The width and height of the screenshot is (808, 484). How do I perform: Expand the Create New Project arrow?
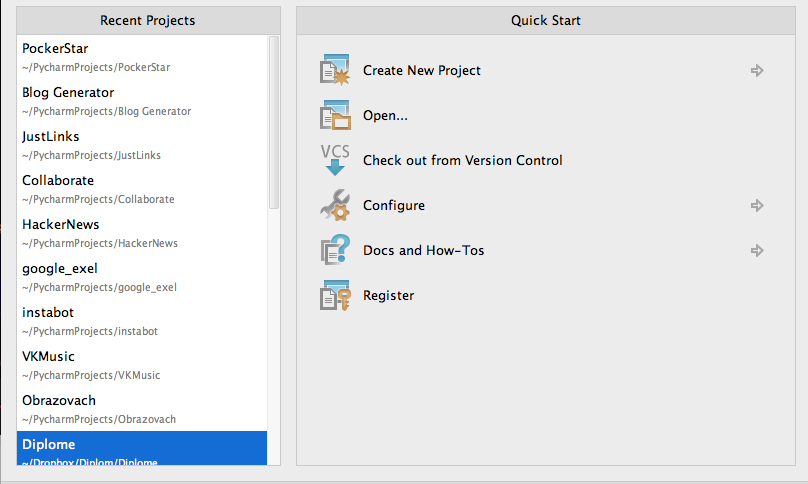pyautogui.click(x=757, y=71)
